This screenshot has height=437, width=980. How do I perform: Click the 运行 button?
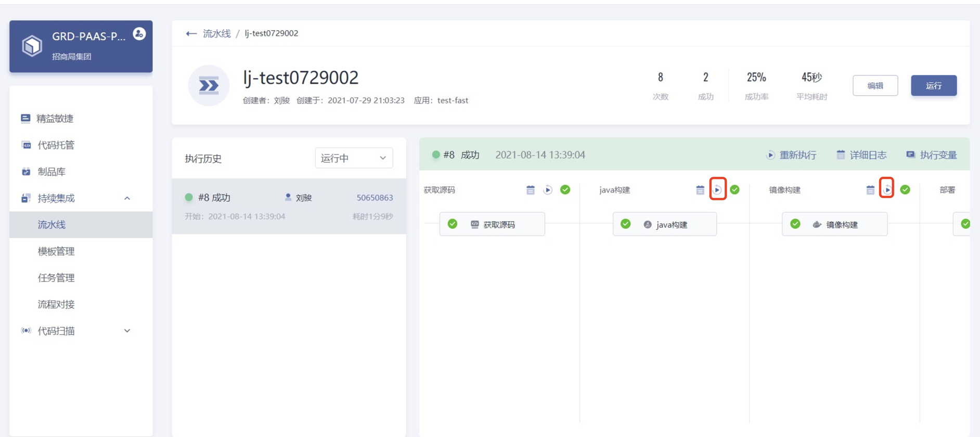tap(934, 86)
